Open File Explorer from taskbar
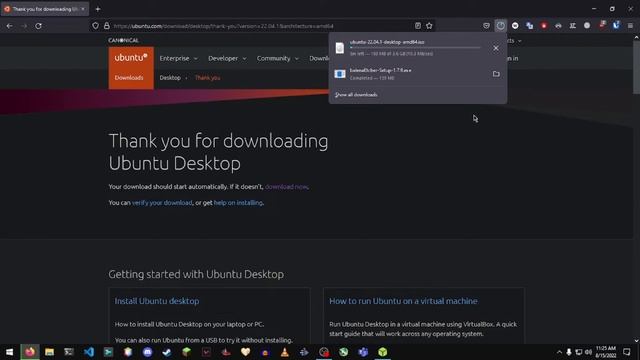 49,352
